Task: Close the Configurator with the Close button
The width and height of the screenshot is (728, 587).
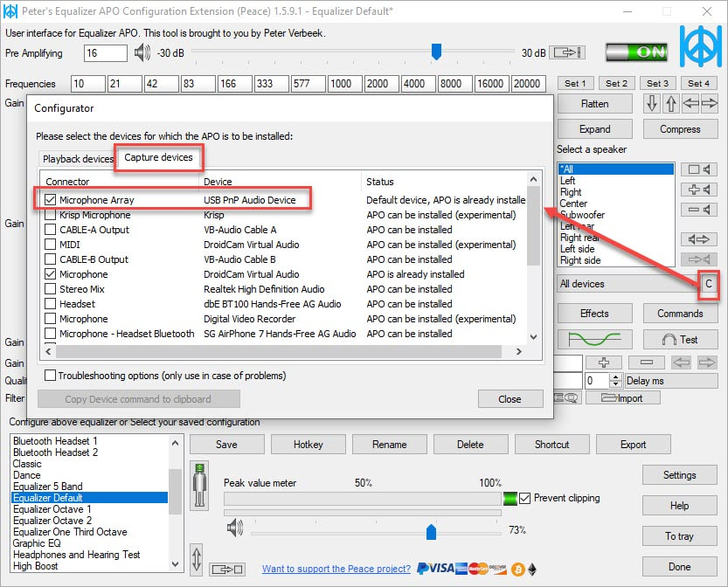Action: pos(510,399)
